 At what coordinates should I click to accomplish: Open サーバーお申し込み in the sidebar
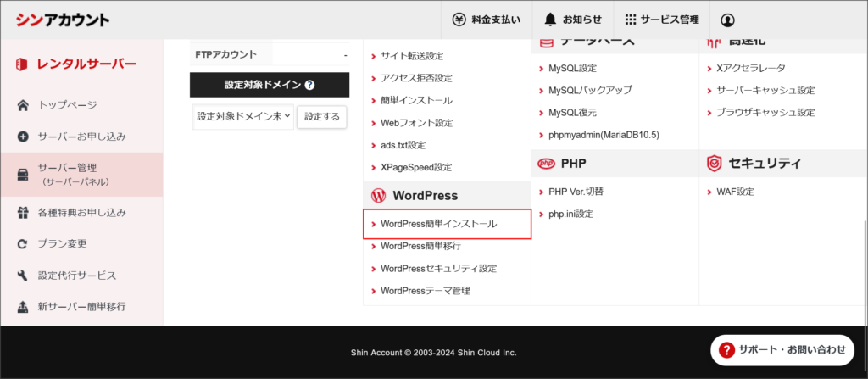[81, 137]
